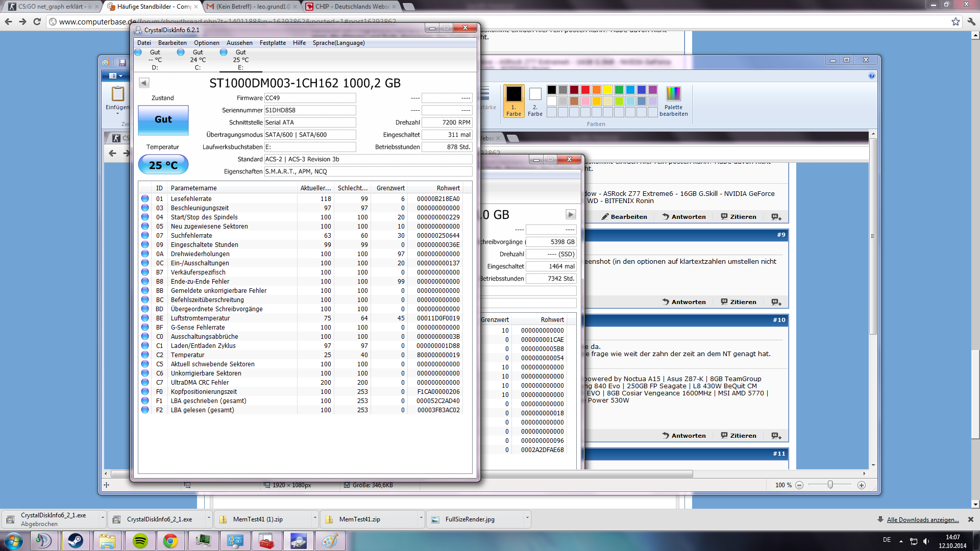
Task: Select Farbe 2 color box
Action: click(x=535, y=94)
